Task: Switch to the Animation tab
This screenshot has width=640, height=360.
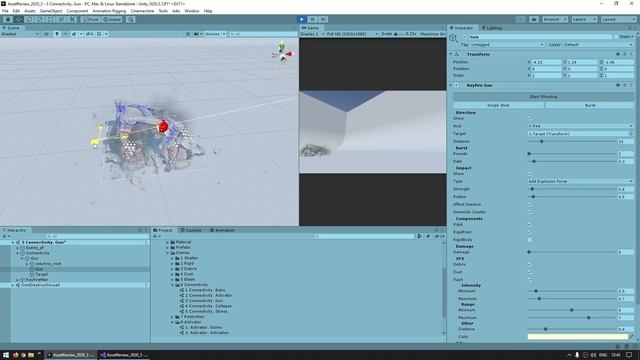Action: pos(222,230)
